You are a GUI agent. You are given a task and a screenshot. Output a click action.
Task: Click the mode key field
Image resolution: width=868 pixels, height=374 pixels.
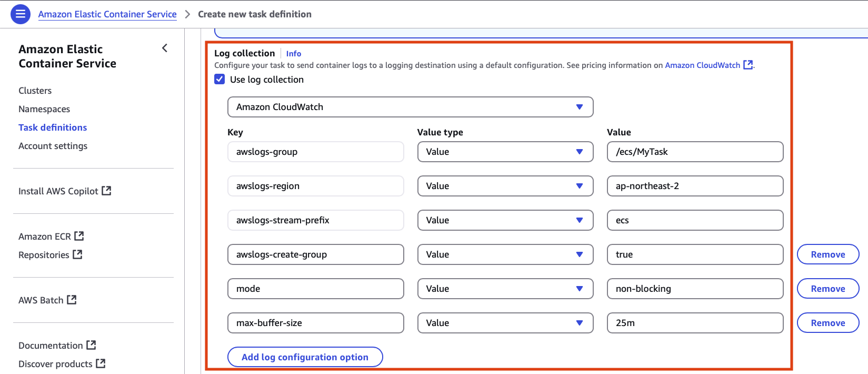[x=316, y=289]
